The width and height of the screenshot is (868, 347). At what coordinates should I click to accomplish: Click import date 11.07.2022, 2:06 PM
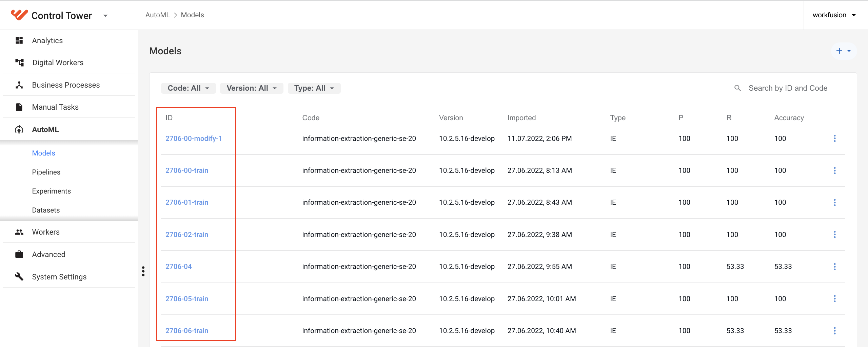pyautogui.click(x=539, y=138)
